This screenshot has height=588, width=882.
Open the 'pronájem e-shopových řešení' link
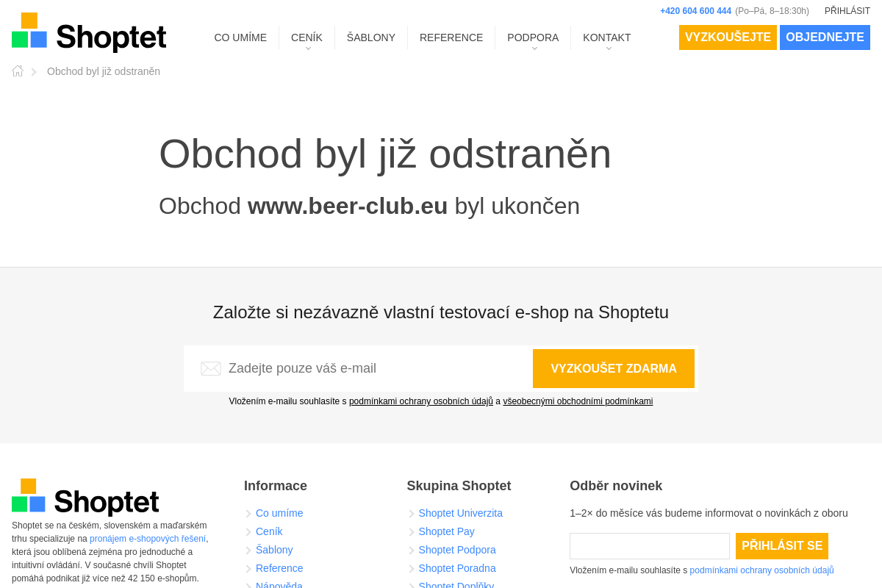[x=148, y=539]
